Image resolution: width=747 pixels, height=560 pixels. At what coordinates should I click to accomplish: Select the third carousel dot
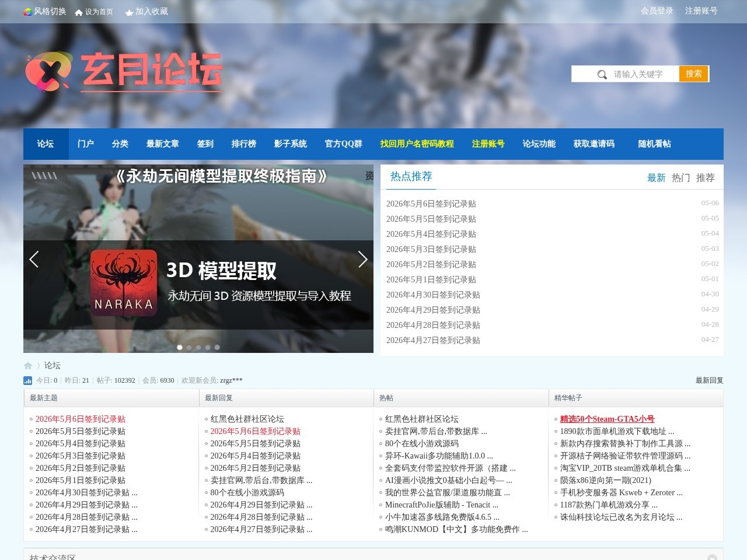tap(198, 347)
